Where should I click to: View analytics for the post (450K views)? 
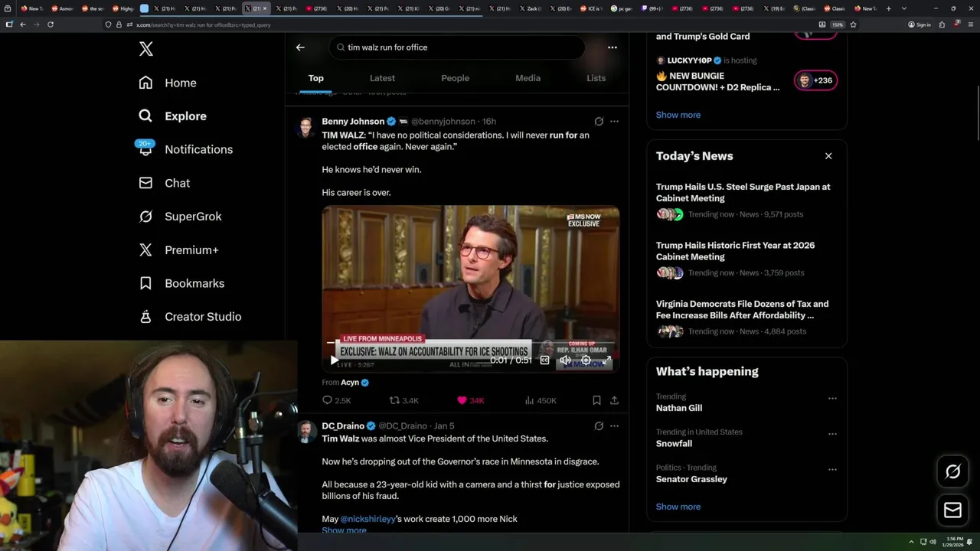click(x=541, y=400)
